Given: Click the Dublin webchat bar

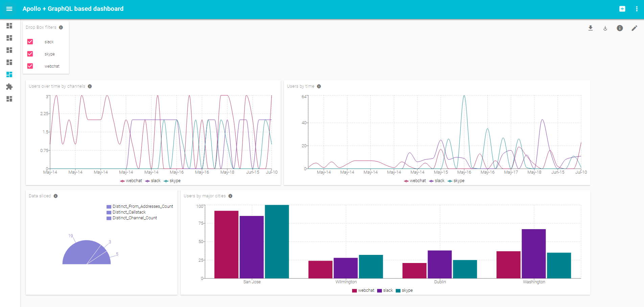Looking at the screenshot, I should (x=414, y=271).
